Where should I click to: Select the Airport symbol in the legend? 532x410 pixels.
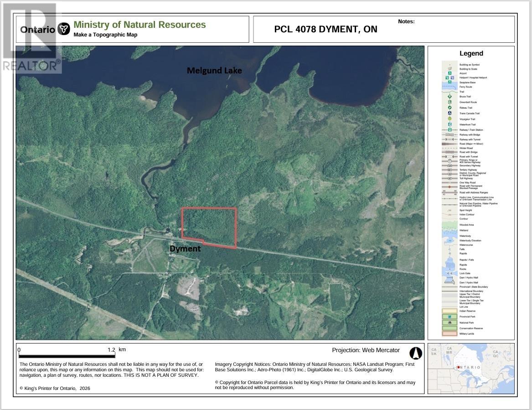coord(450,73)
